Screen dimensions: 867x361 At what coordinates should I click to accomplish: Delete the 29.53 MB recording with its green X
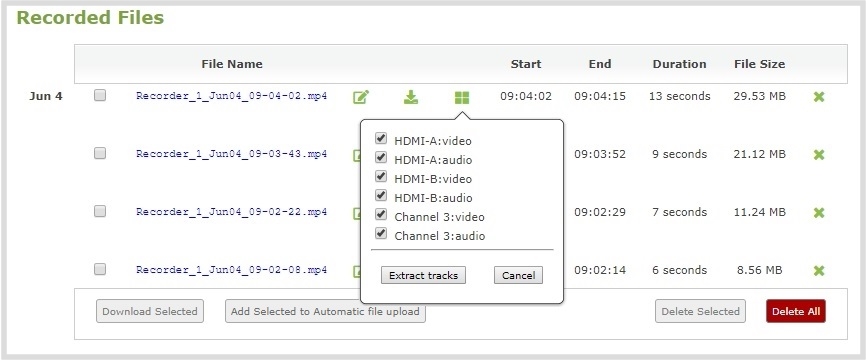[819, 97]
